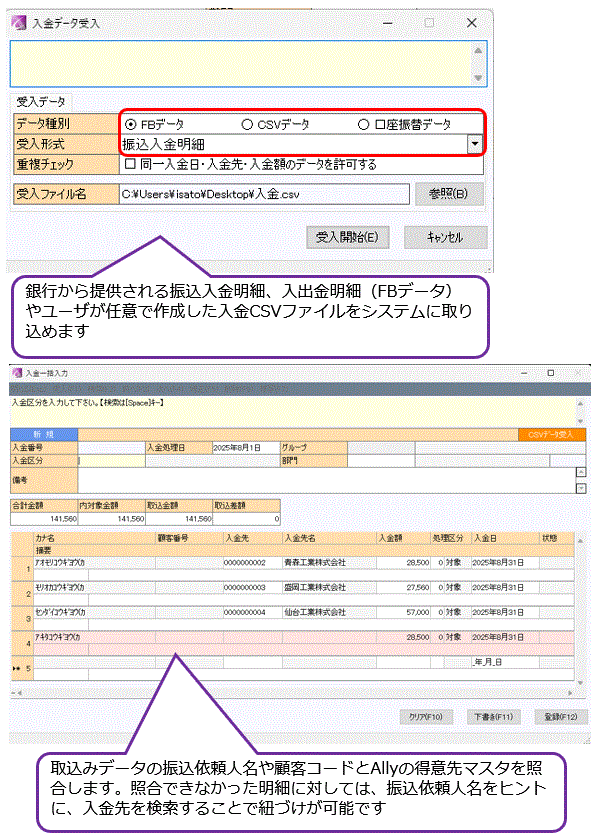600x837 pixels.
Task: Click the 受入ファイル名 path input field
Action: click(x=264, y=194)
